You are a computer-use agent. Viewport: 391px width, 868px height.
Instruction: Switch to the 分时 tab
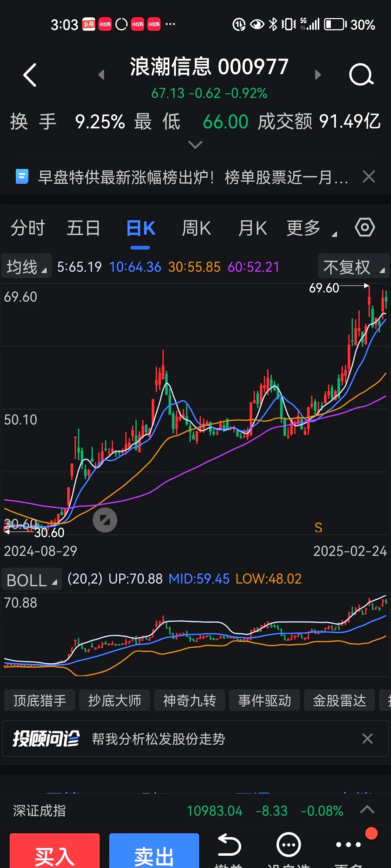coord(28,228)
